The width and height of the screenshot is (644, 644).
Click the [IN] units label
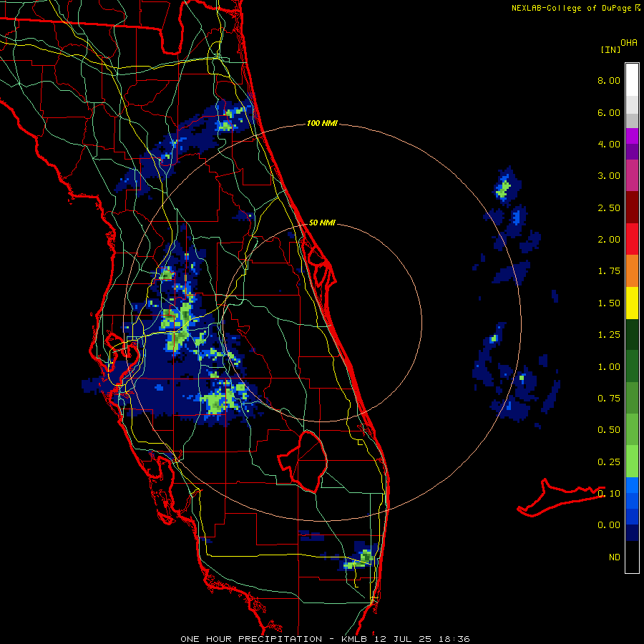pos(610,49)
